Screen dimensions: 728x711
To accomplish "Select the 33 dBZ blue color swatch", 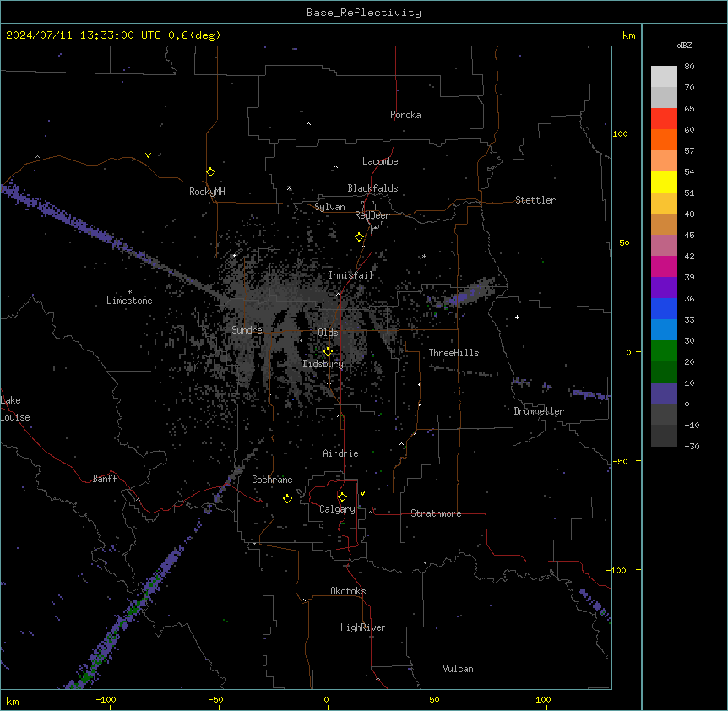I will (664, 329).
